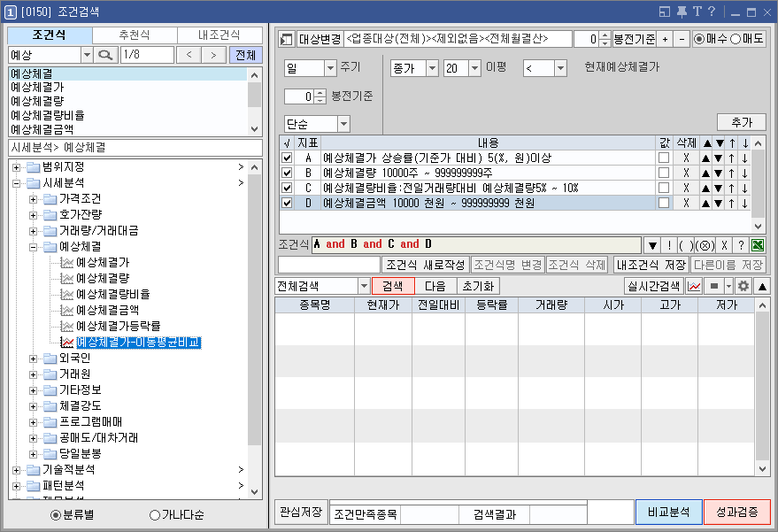Collapse the 예상체결 tree folder
The height and width of the screenshot is (532, 778).
34,247
